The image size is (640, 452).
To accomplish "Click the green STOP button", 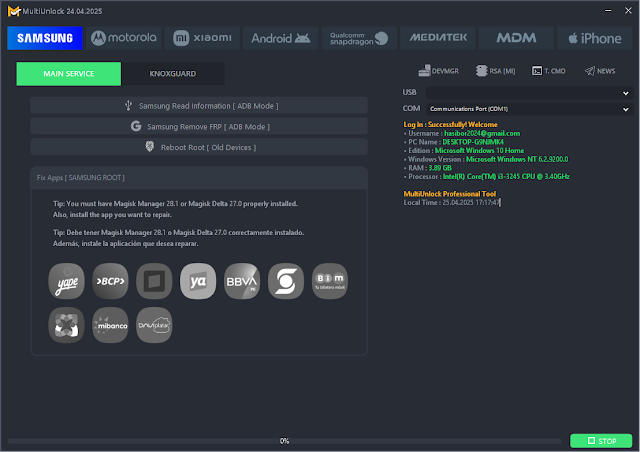I will (601, 441).
